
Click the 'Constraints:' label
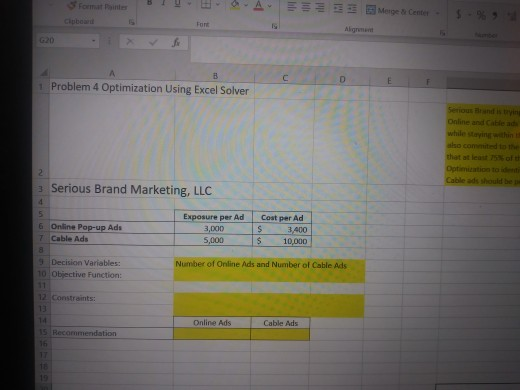click(x=73, y=298)
